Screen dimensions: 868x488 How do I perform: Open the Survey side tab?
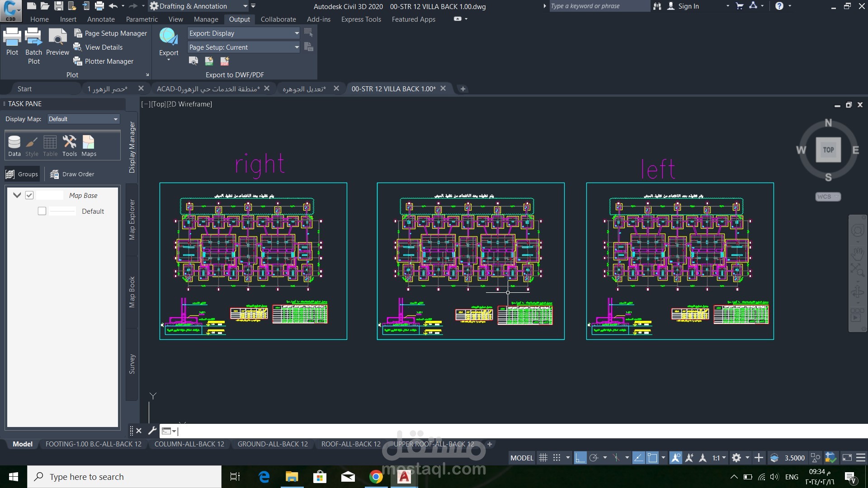(132, 364)
